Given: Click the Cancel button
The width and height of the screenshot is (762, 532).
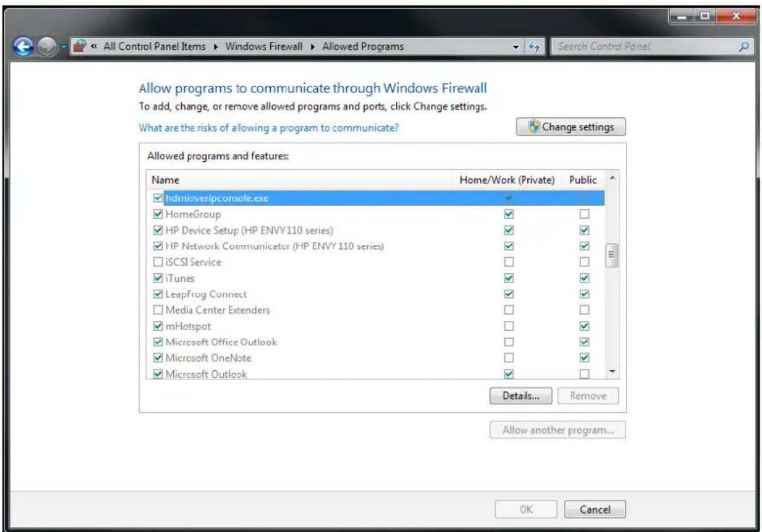Looking at the screenshot, I should click(595, 509).
